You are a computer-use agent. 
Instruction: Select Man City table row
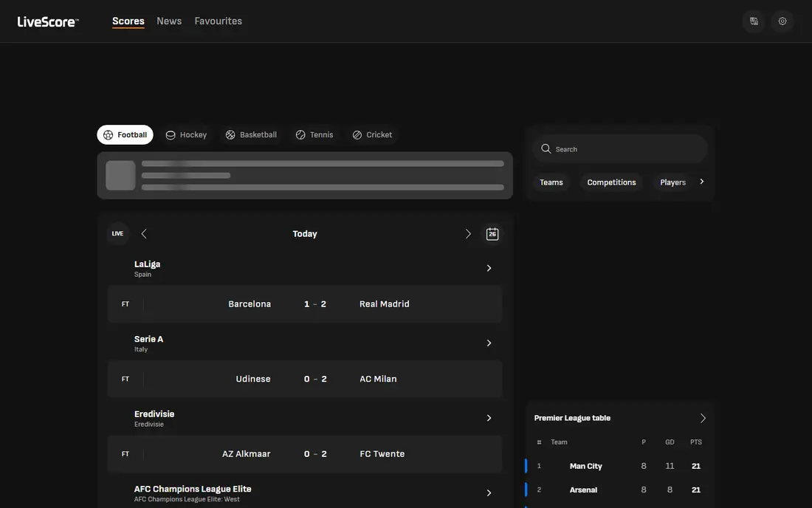pos(620,466)
